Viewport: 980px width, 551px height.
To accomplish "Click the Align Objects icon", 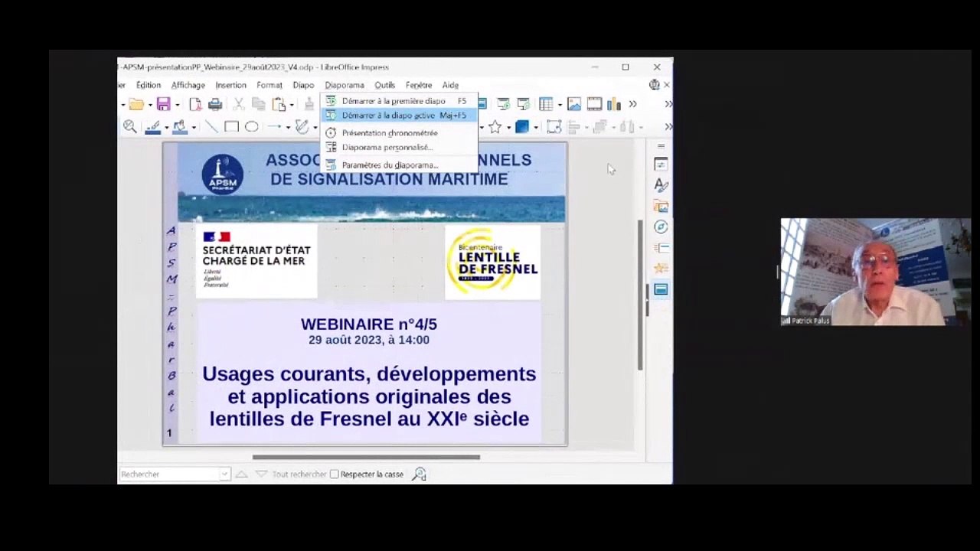I will pyautogui.click(x=573, y=127).
